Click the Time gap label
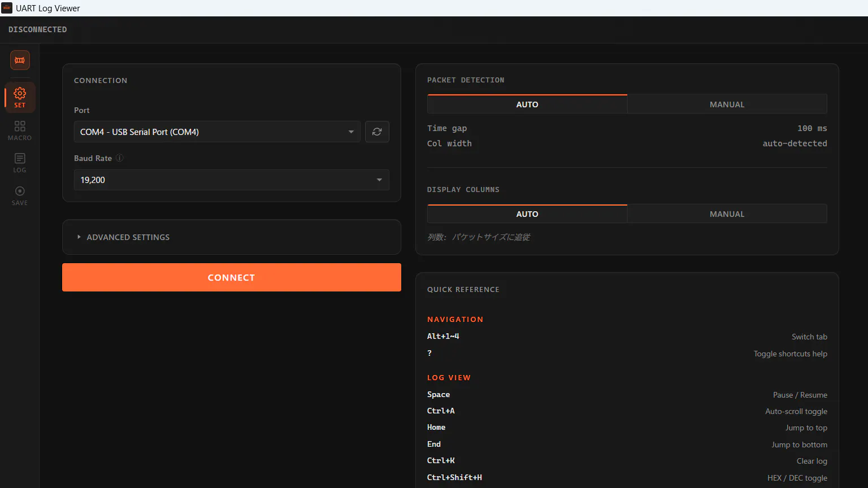The width and height of the screenshot is (868, 488). click(447, 128)
